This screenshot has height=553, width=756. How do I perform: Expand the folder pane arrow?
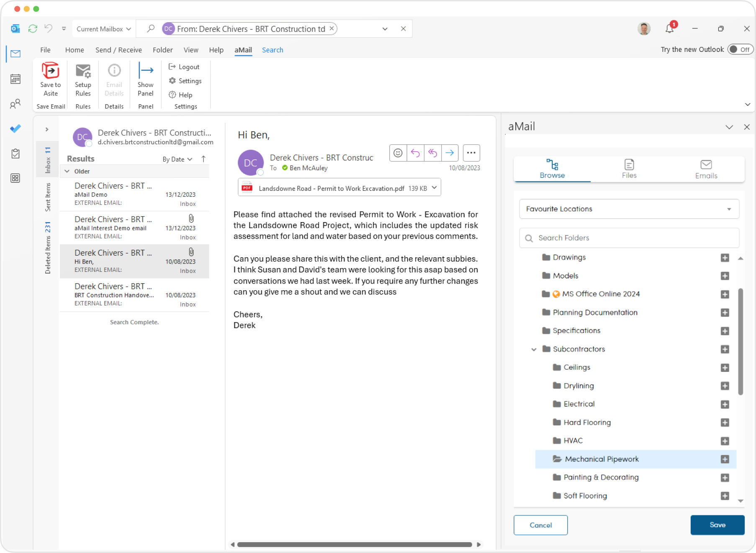point(47,129)
